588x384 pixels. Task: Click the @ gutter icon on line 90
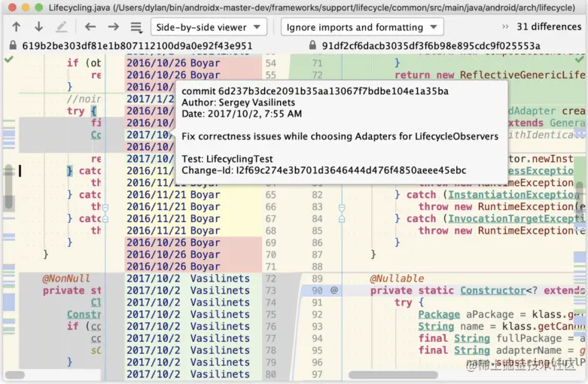point(334,290)
